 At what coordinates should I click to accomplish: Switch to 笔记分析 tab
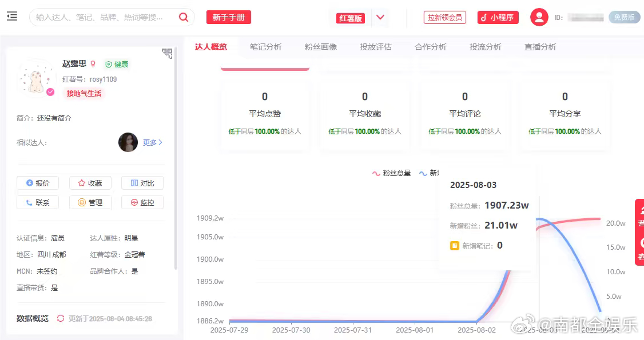266,47
